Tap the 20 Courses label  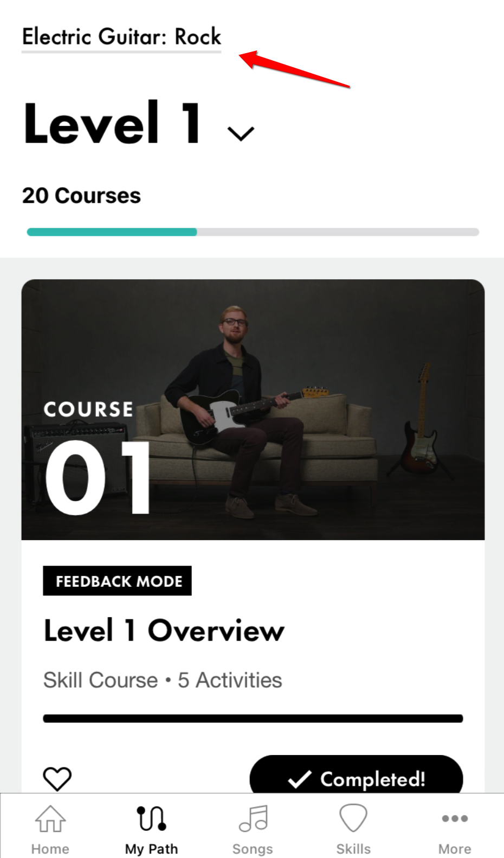click(81, 196)
